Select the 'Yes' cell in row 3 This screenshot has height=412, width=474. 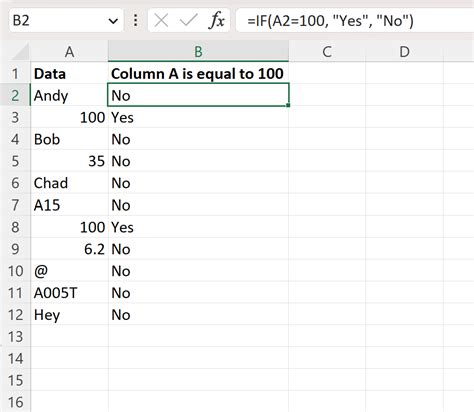point(198,117)
